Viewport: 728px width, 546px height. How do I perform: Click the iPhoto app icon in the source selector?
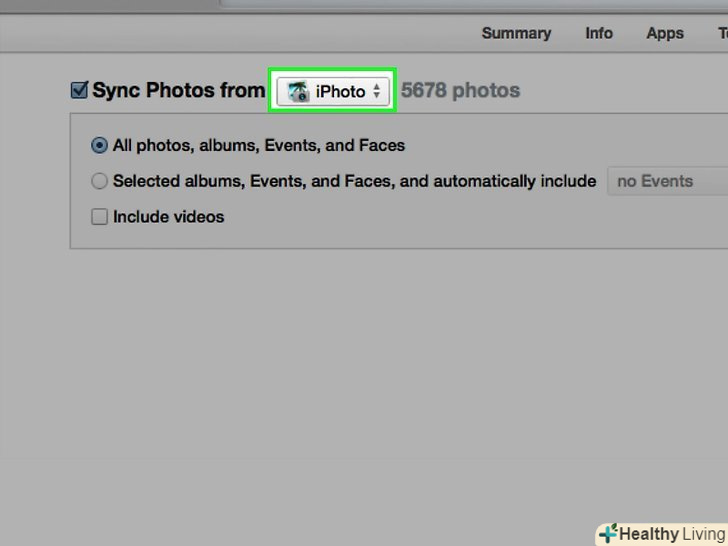point(298,91)
